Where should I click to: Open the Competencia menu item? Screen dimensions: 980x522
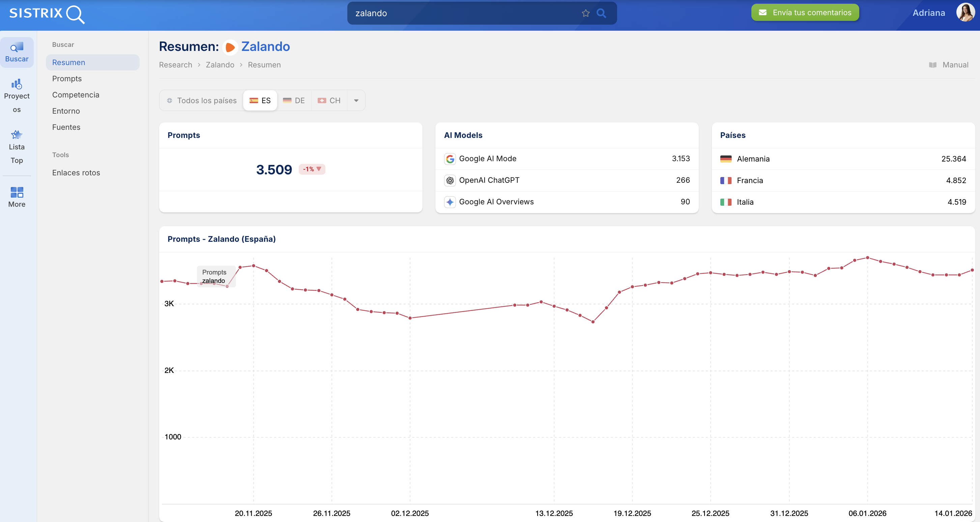point(76,95)
